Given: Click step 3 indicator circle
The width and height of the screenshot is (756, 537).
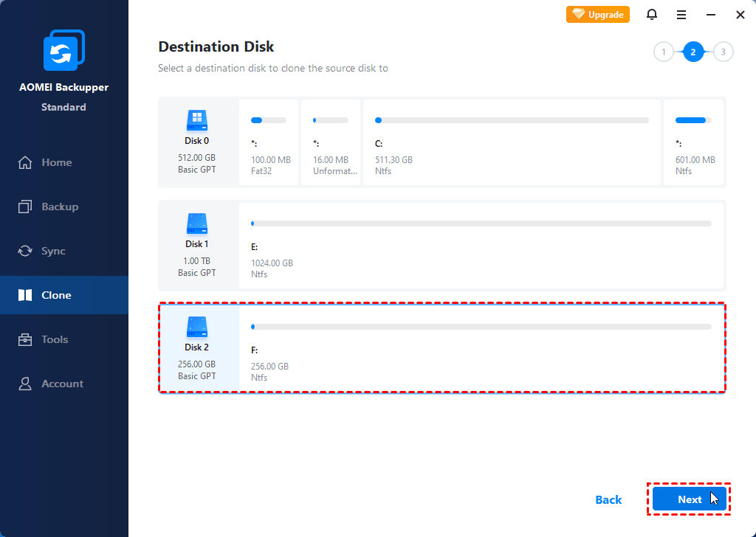Looking at the screenshot, I should coord(724,52).
